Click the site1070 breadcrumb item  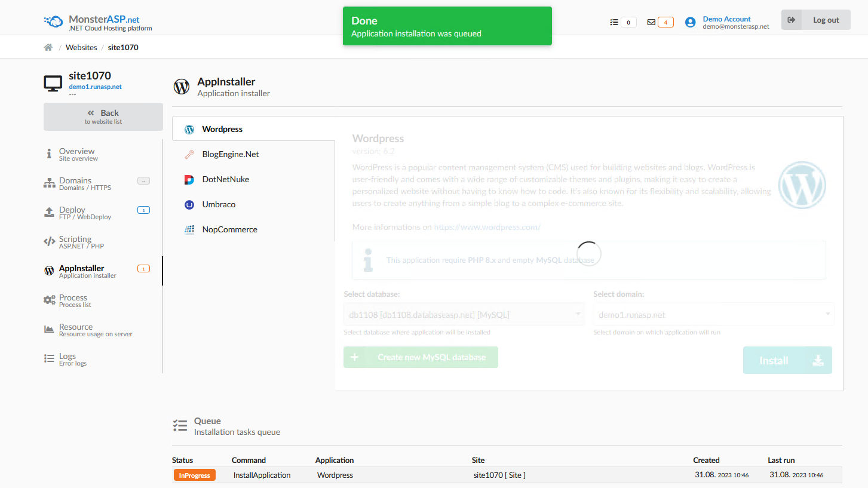point(123,47)
